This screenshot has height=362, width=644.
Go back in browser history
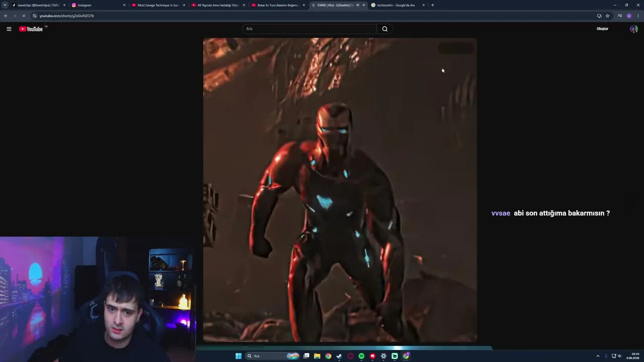coord(6,16)
